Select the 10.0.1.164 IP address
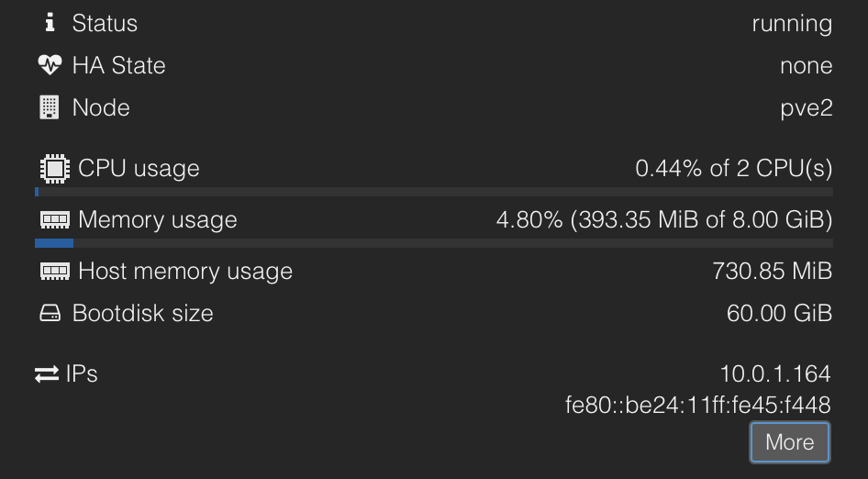868x479 pixels. (x=775, y=373)
